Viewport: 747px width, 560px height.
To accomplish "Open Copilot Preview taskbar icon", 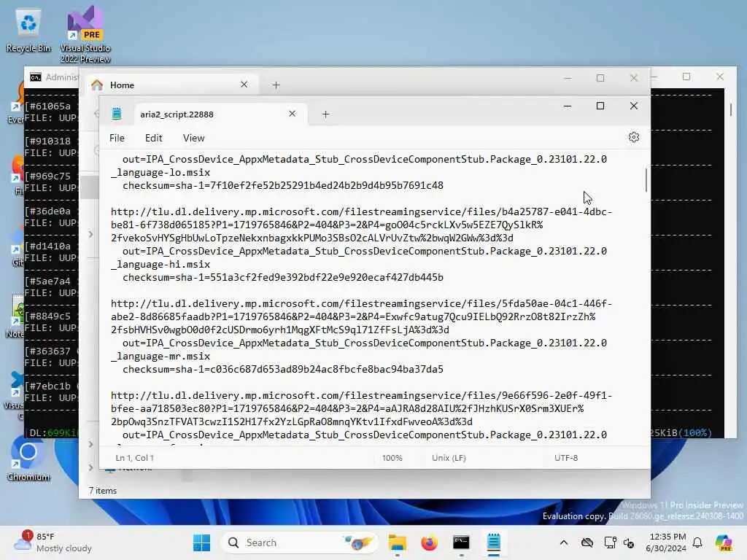I will click(724, 542).
